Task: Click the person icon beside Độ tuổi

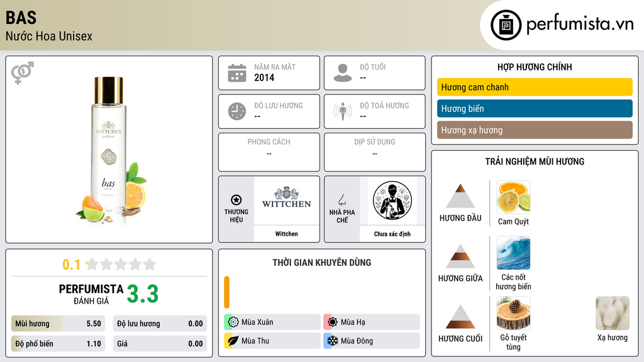Action: tap(343, 73)
